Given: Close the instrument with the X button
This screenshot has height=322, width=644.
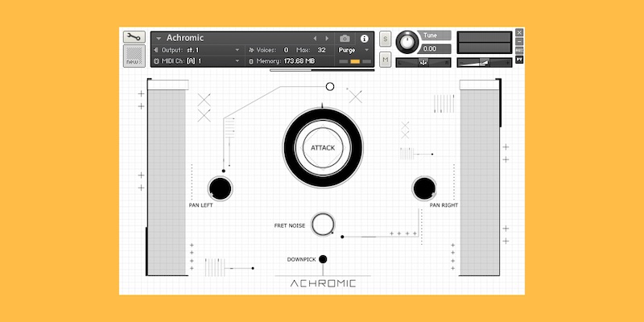Looking at the screenshot, I should (519, 32).
